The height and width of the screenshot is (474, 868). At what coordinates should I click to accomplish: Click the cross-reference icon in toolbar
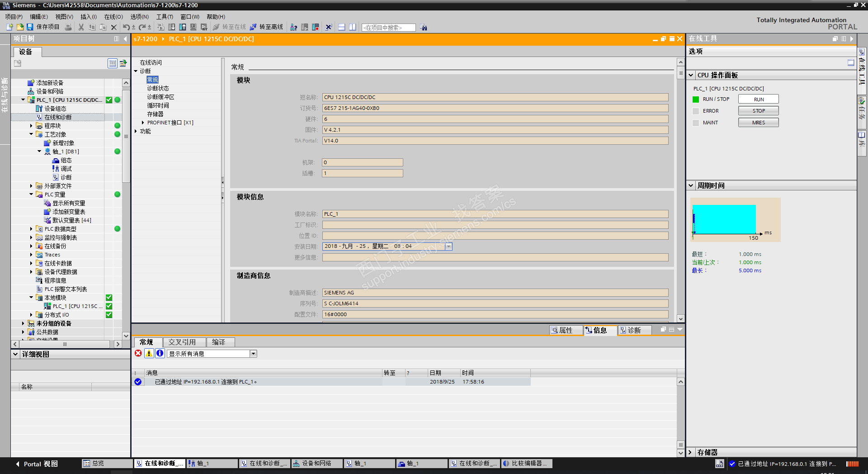(x=329, y=27)
